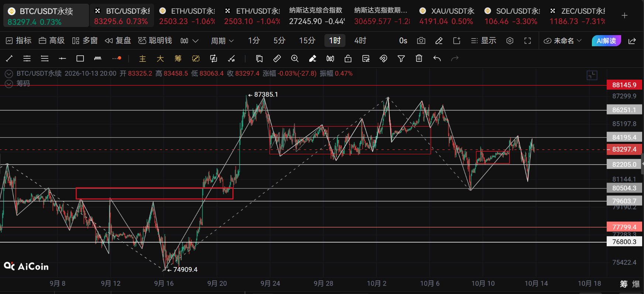Click the trash icon to delete drawings

419,58
